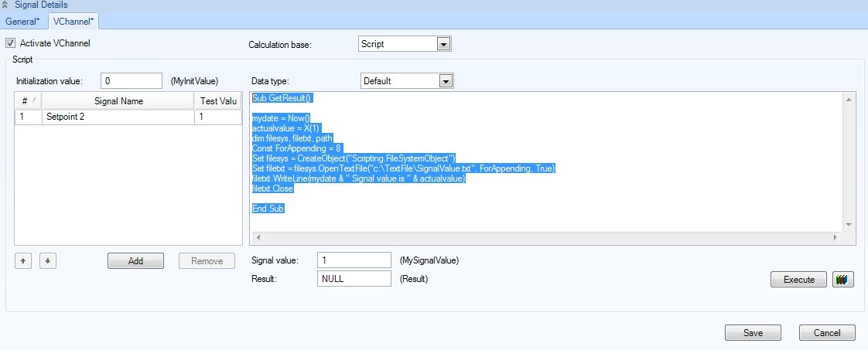The width and height of the screenshot is (868, 350).
Task: Cancel the signal changes
Action: coord(827,333)
